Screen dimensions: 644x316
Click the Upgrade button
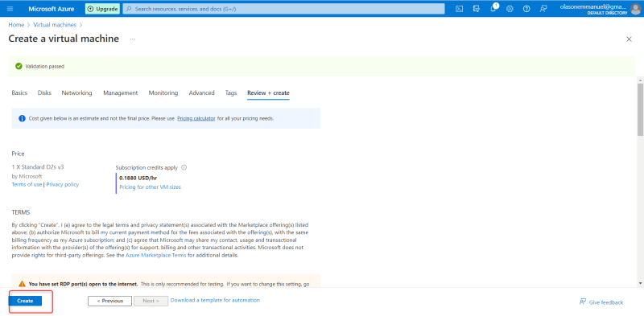pos(103,9)
